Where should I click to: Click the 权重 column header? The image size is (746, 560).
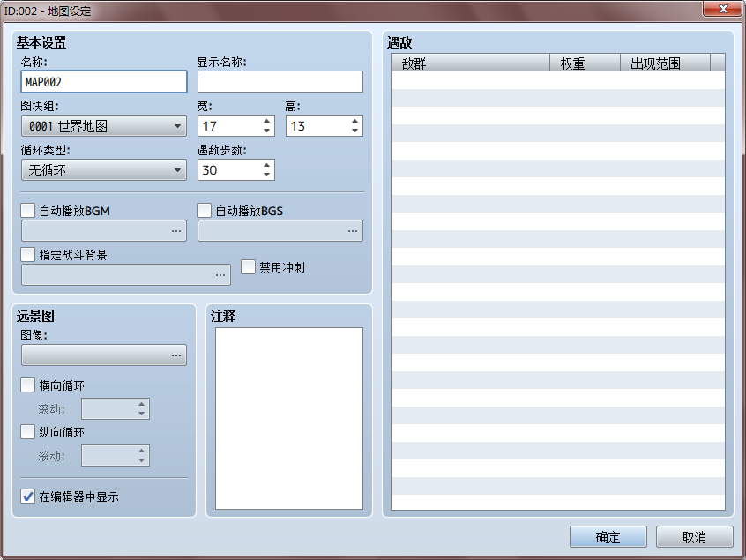(586, 63)
